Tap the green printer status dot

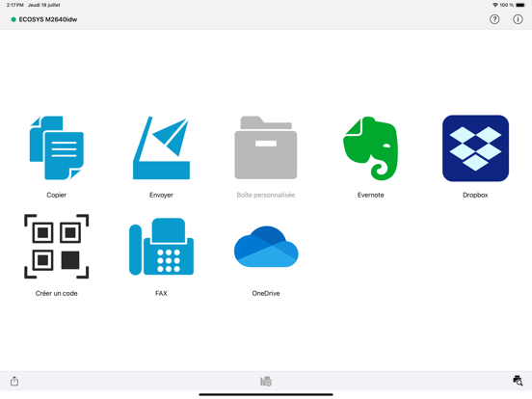coord(13,19)
